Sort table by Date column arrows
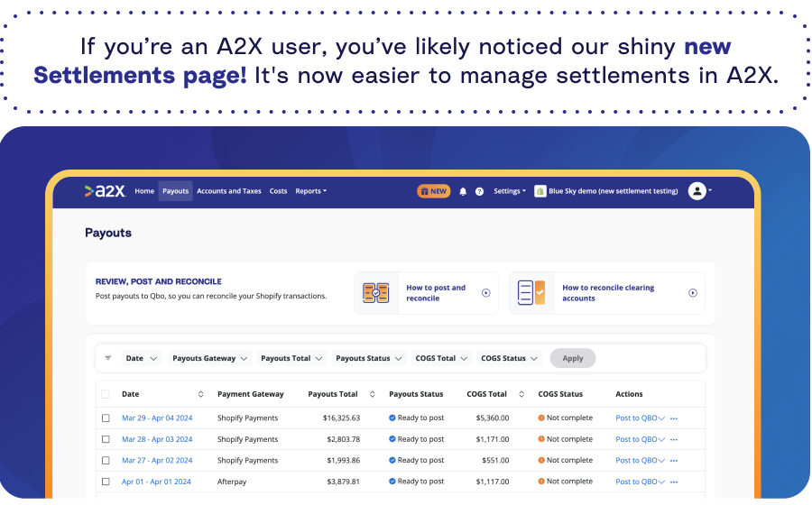The width and height of the screenshot is (812, 505). (200, 394)
